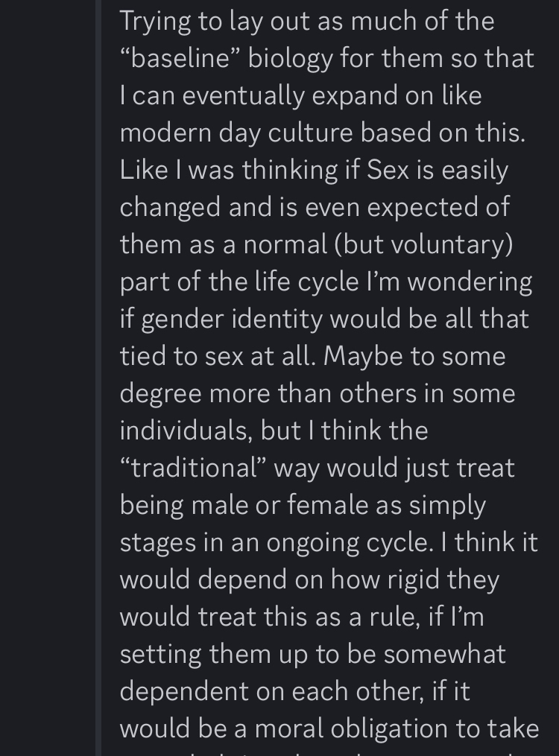The width and height of the screenshot is (559, 756).
Task: Click the word "baseline" in the message
Action: (x=183, y=58)
